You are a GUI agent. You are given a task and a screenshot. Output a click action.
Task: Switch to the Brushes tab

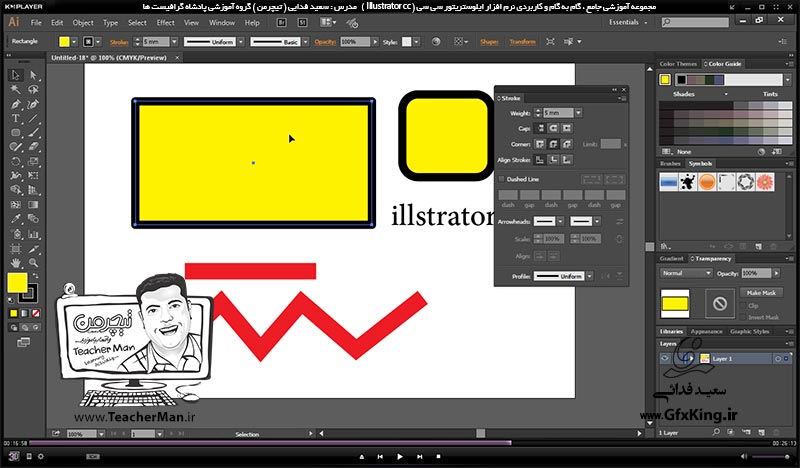click(670, 163)
